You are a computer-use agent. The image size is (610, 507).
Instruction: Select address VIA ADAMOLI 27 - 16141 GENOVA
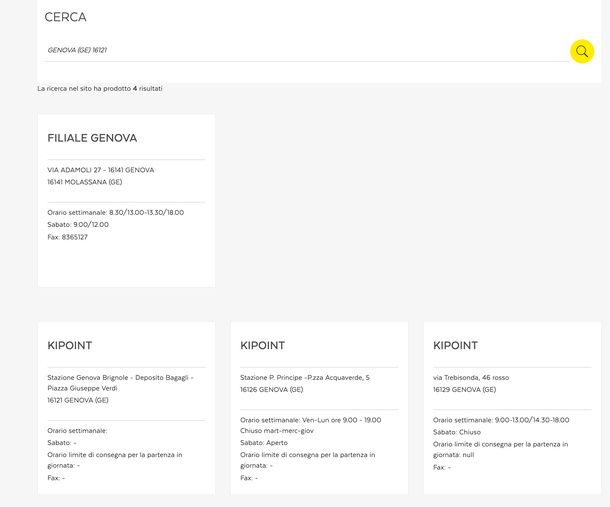coord(101,170)
